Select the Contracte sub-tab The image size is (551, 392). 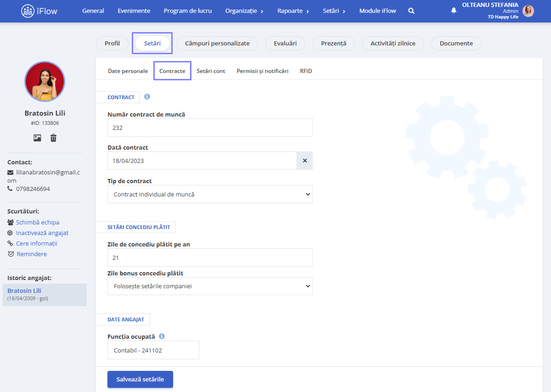point(172,71)
